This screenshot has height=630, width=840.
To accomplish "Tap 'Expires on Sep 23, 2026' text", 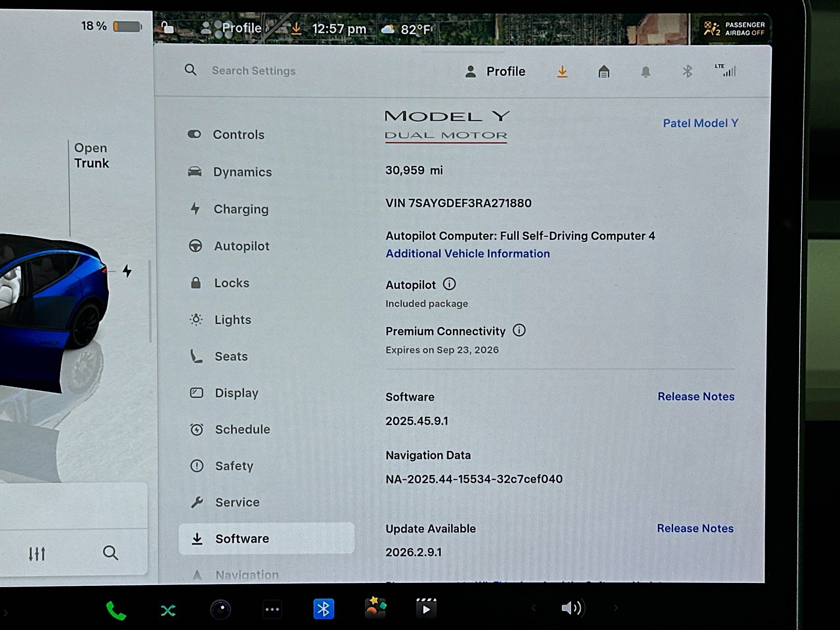I will coord(442,350).
